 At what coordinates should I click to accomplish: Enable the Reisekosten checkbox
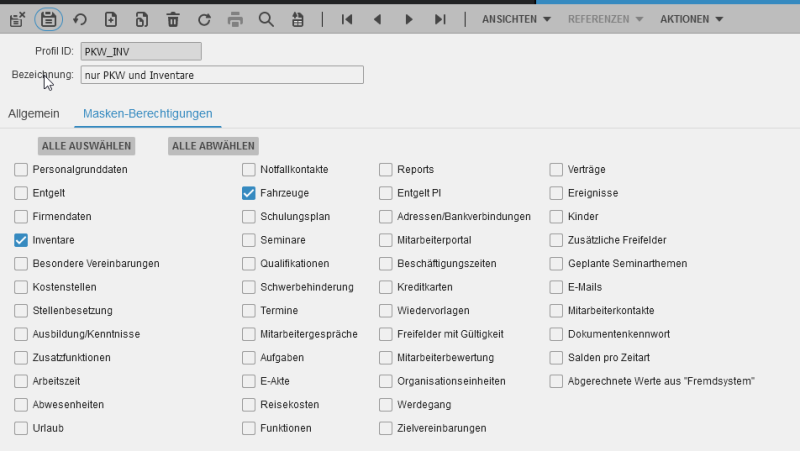(x=248, y=405)
